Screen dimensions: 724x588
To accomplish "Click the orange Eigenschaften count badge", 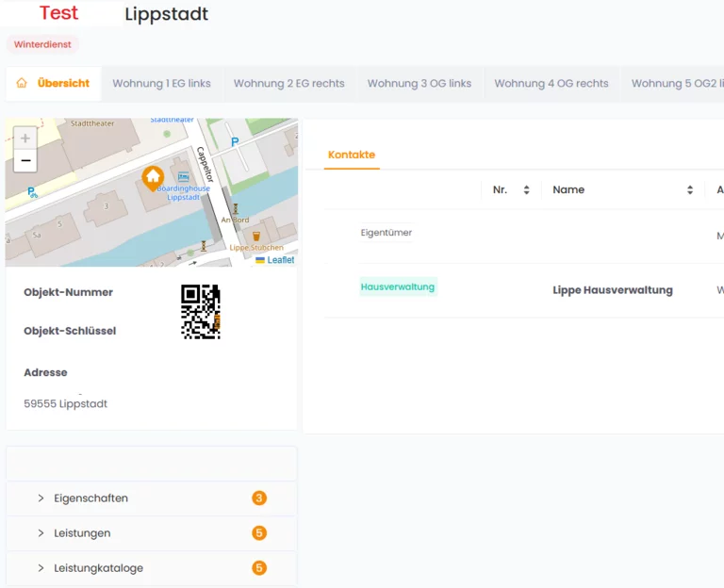I will [x=259, y=498].
